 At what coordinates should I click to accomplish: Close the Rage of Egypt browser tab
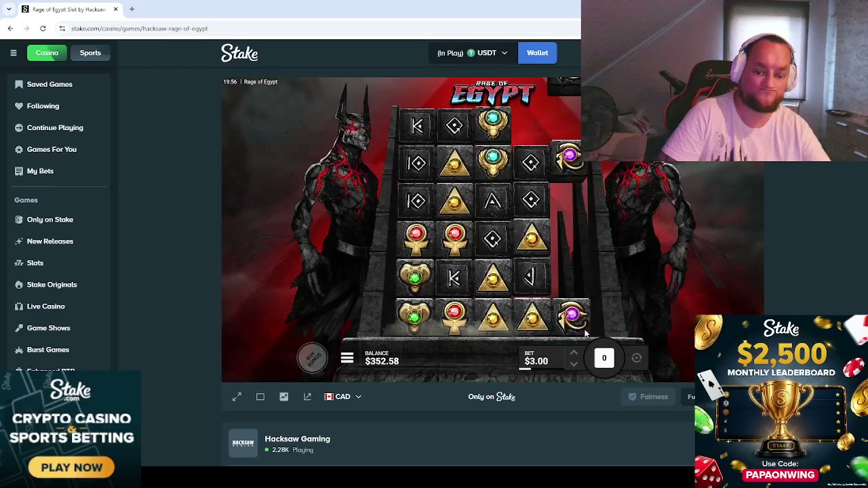115,9
